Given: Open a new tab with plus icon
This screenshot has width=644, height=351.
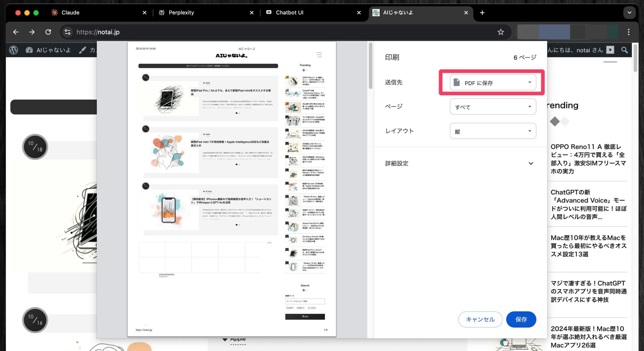Looking at the screenshot, I should (x=482, y=13).
